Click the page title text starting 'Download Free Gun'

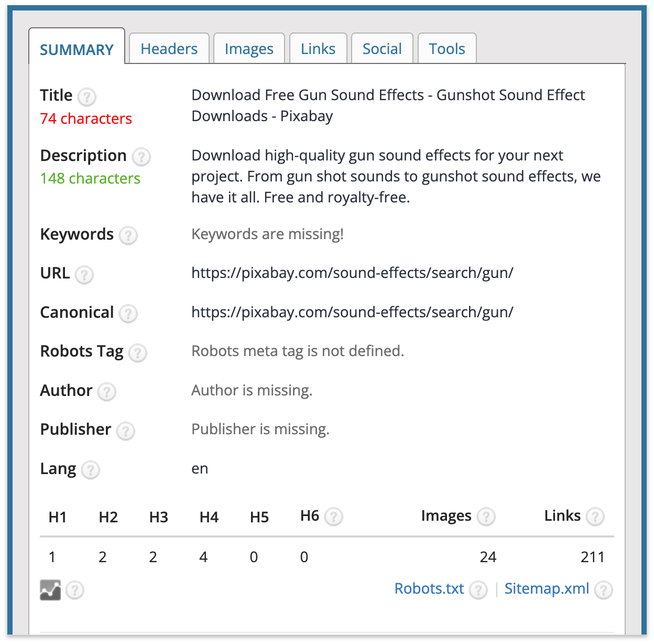point(388,105)
